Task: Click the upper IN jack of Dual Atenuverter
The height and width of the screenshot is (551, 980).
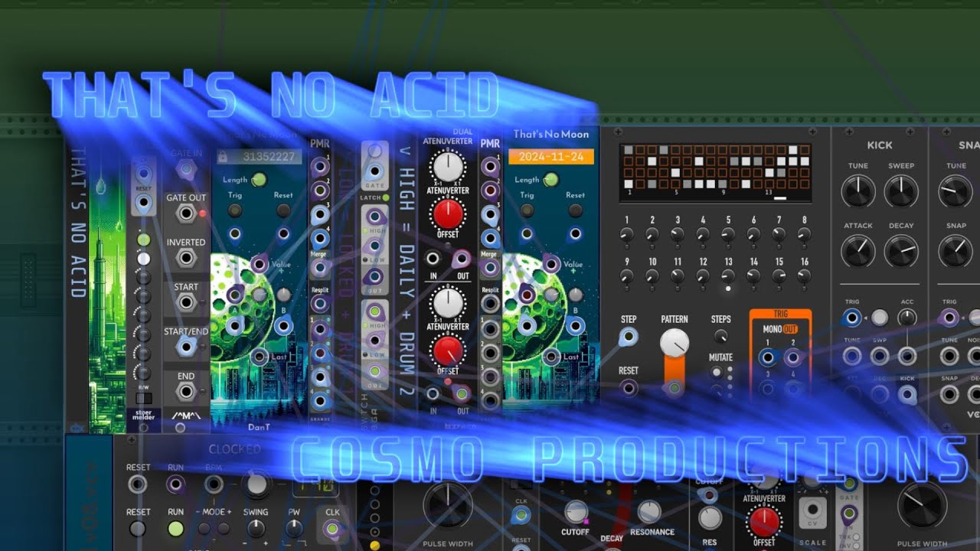Action: point(433,259)
